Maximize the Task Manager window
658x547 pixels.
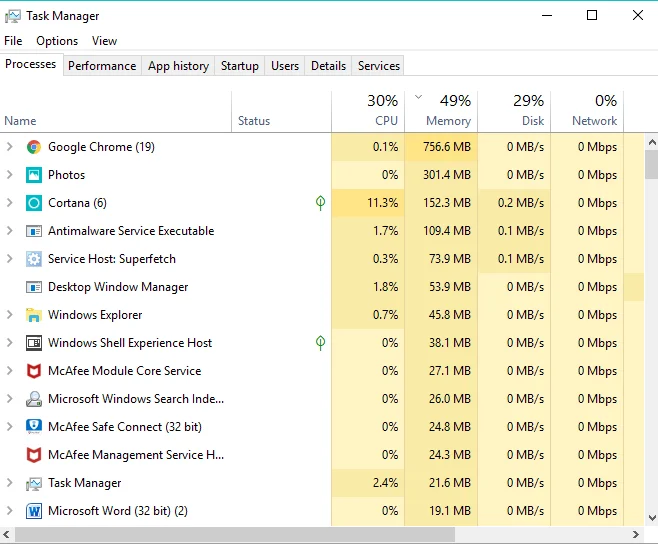[x=592, y=16]
